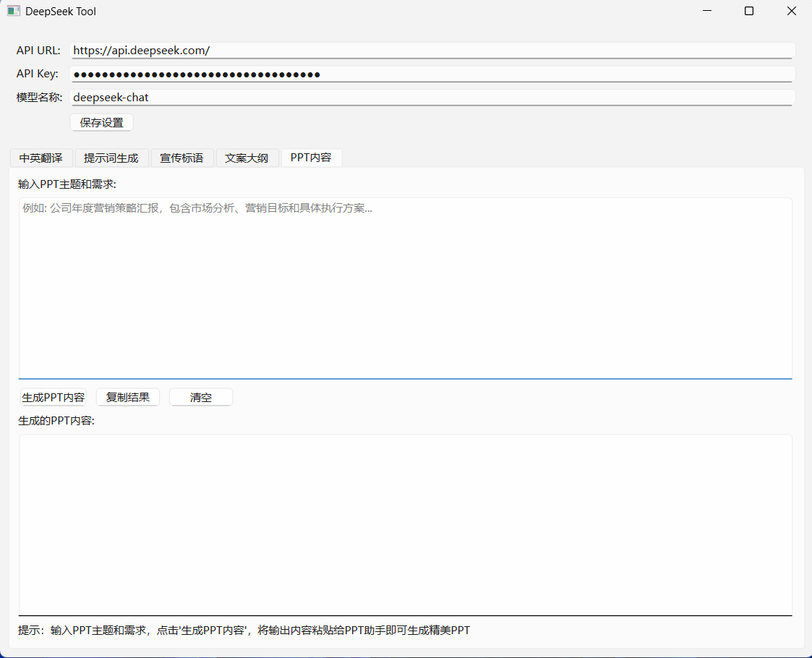This screenshot has height=658, width=812.
Task: Click inside the 生成的PPT内容 output area
Action: point(406,525)
